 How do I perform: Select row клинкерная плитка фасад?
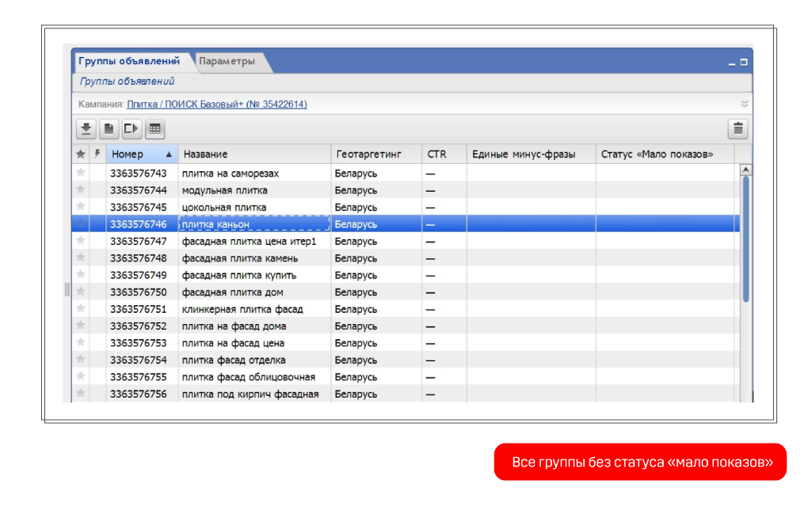tap(242, 309)
